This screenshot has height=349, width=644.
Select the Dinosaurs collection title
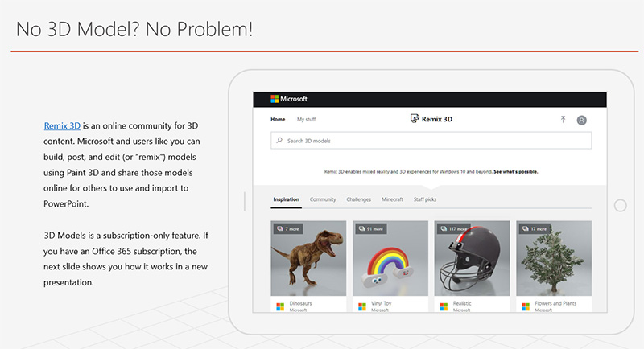click(x=300, y=303)
